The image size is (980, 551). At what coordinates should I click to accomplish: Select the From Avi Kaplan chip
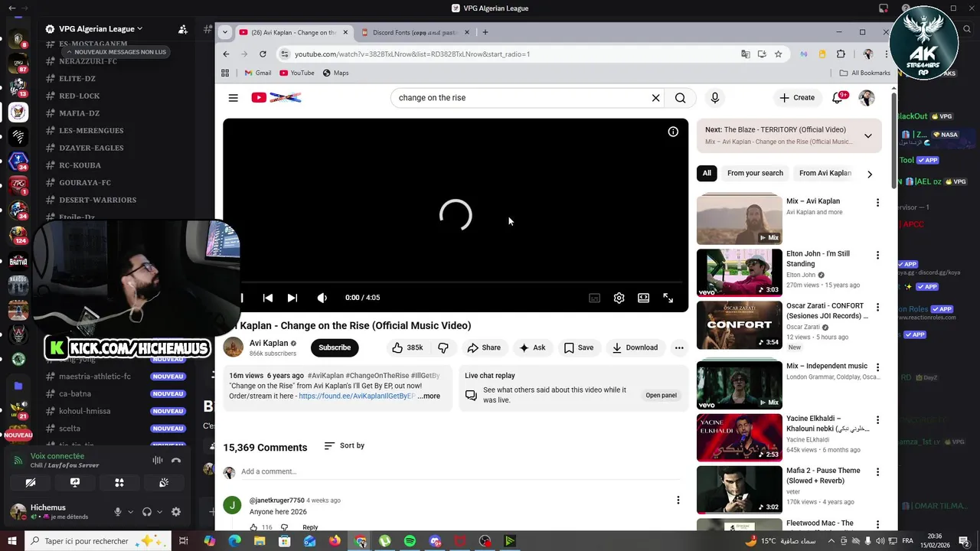click(825, 173)
